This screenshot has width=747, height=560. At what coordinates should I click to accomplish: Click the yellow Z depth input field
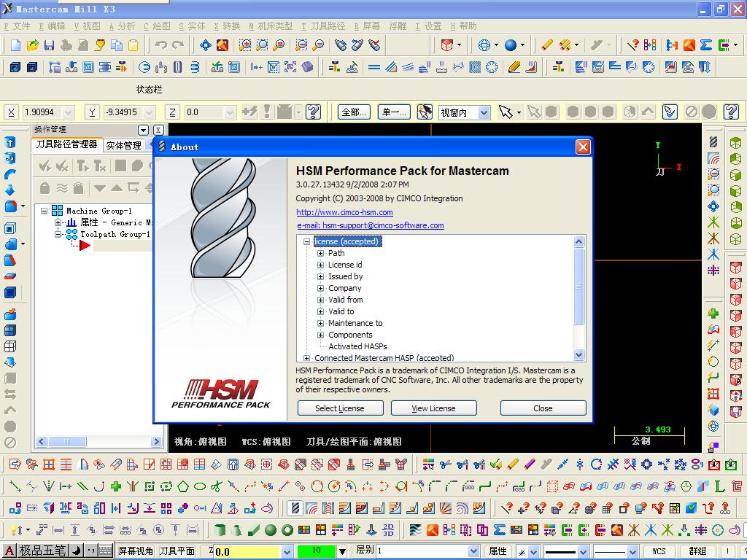pyautogui.click(x=247, y=551)
